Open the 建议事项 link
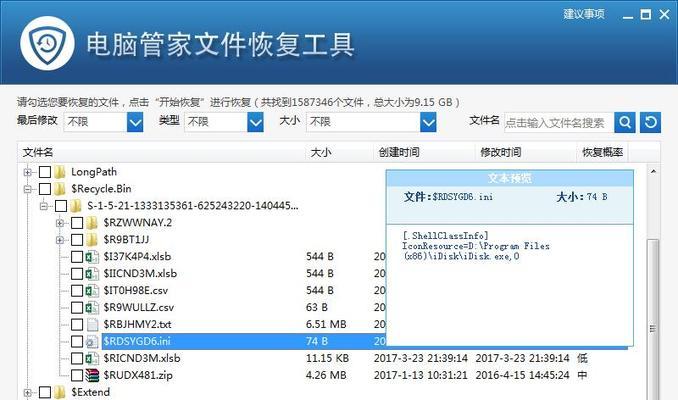 [x=584, y=14]
